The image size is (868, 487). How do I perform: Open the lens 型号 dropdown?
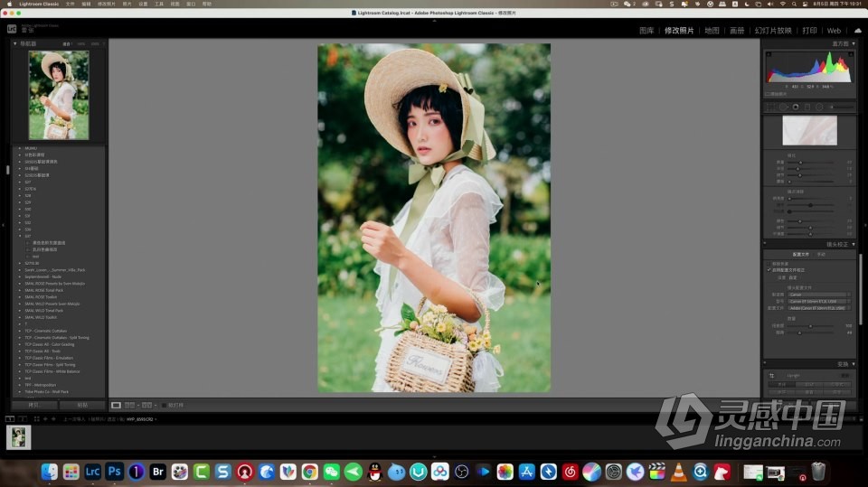[x=819, y=302]
